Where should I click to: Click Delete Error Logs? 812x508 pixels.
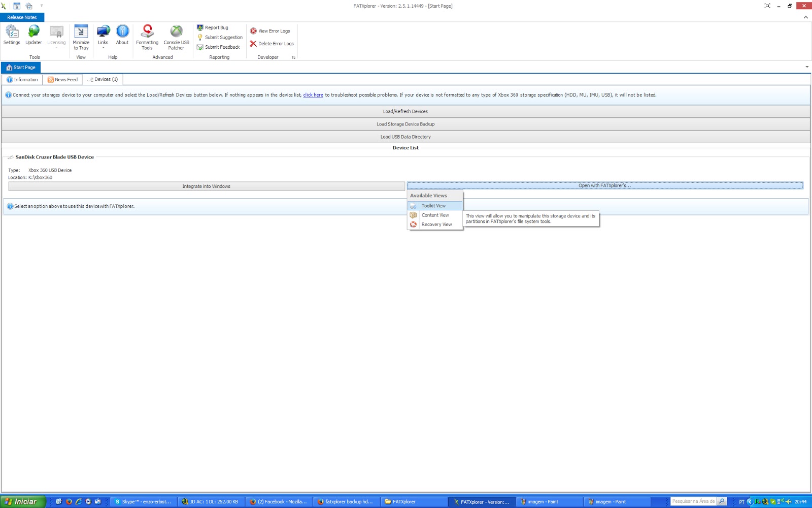pyautogui.click(x=272, y=44)
